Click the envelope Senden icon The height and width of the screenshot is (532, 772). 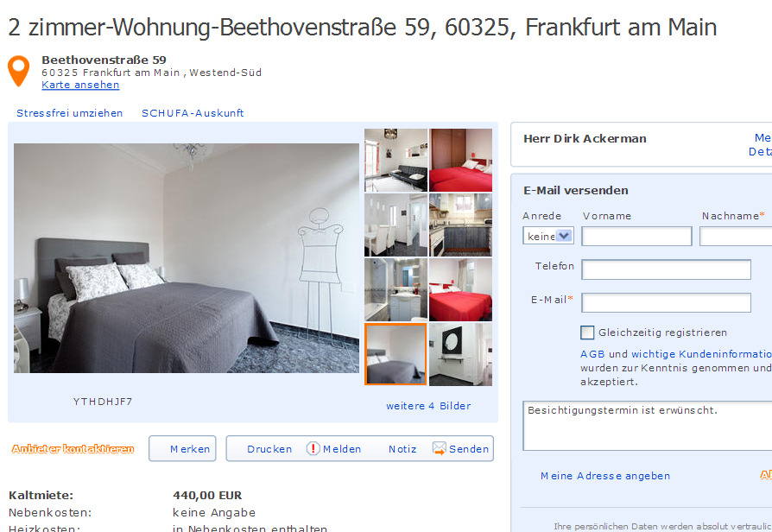coord(440,448)
